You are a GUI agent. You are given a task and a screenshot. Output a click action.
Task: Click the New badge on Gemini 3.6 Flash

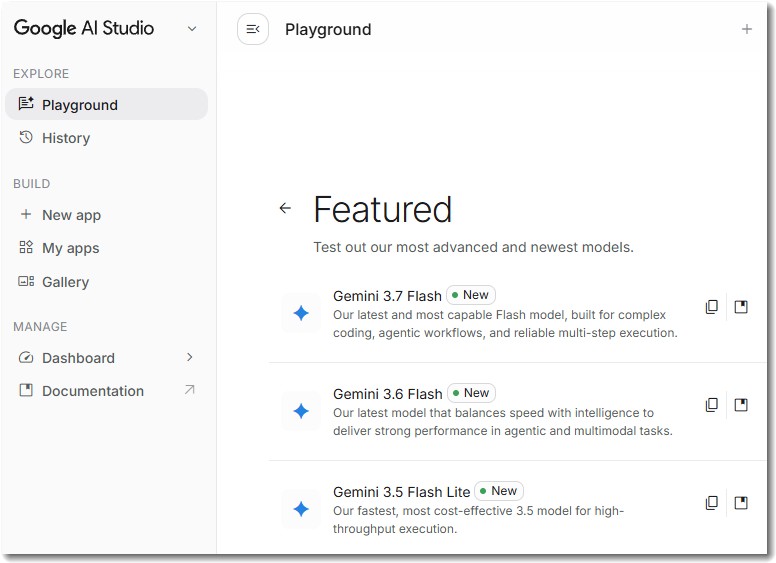[x=471, y=393]
